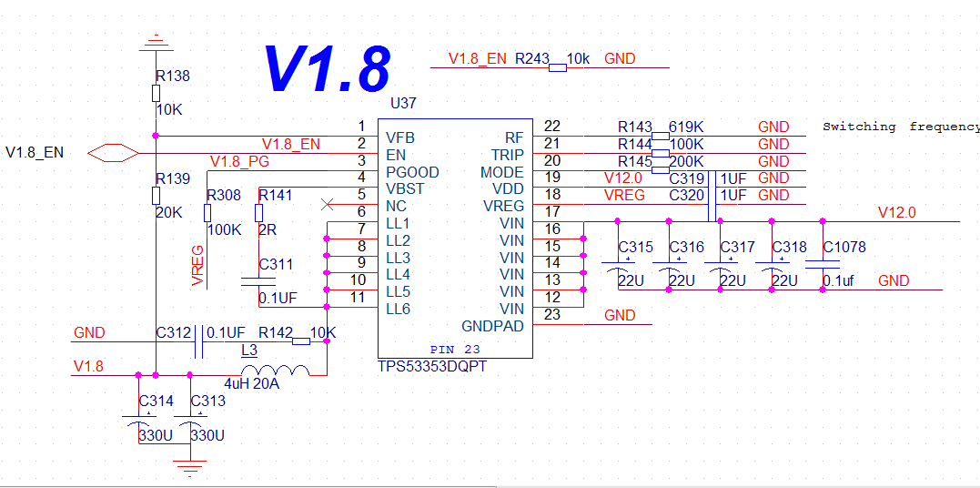This screenshot has width=980, height=488.
Task: Select the GND label after R243 10k
Action: click(x=620, y=59)
